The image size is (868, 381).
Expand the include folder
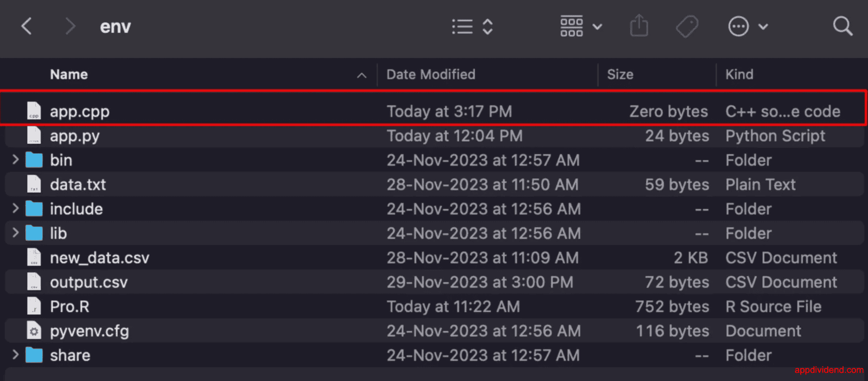tap(15, 208)
